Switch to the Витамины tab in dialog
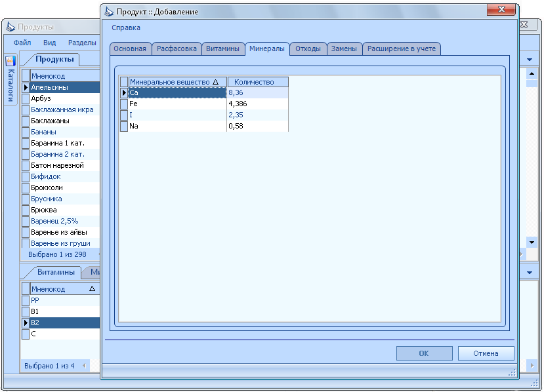Image resolution: width=544 pixels, height=392 pixels. point(222,49)
